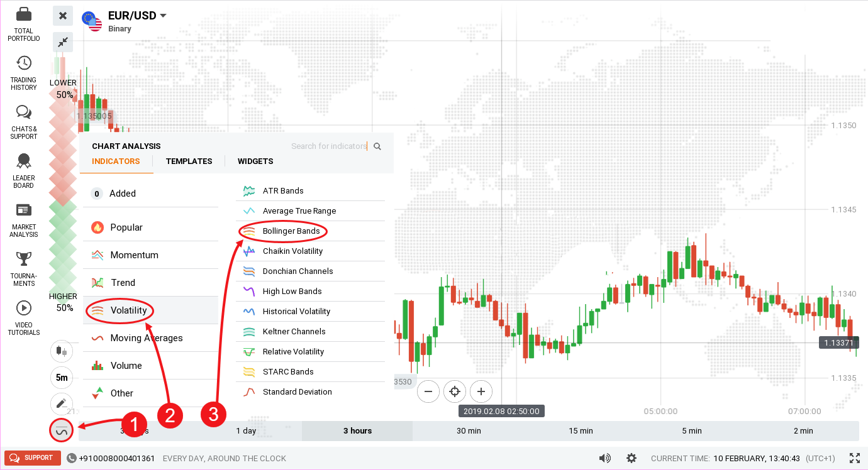This screenshot has width=868, height=470.
Task: Select the 30 min time range
Action: pos(469,431)
